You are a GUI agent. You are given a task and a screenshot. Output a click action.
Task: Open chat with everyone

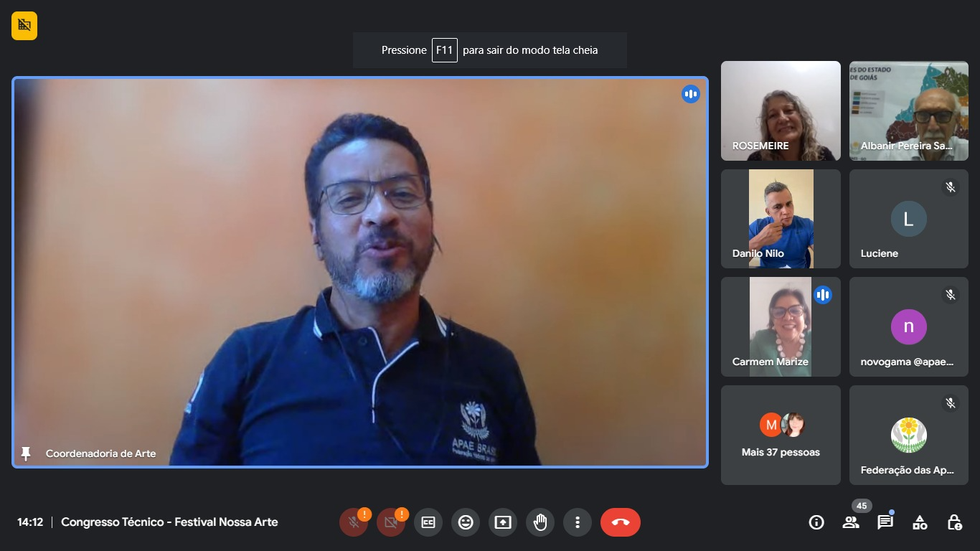pyautogui.click(x=885, y=522)
